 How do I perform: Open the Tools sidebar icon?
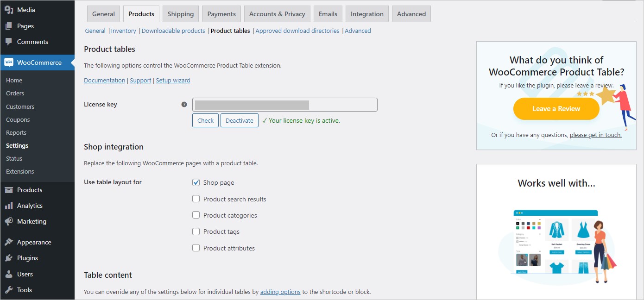[x=8, y=290]
